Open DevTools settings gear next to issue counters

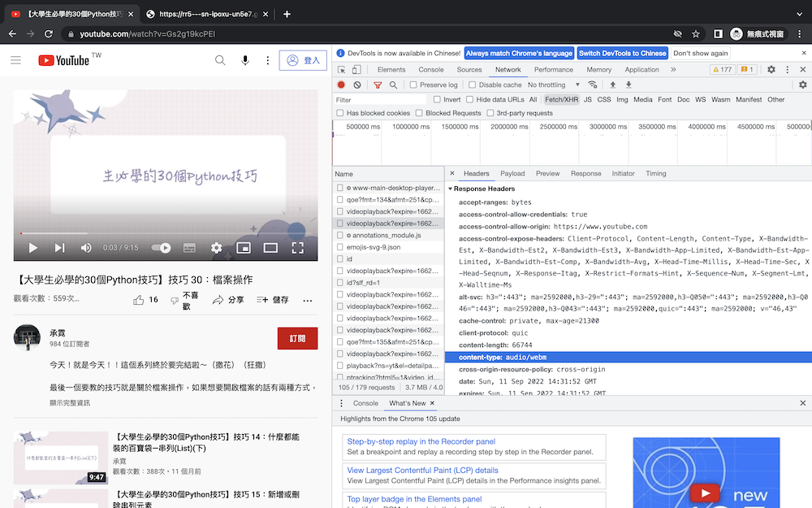(771, 69)
